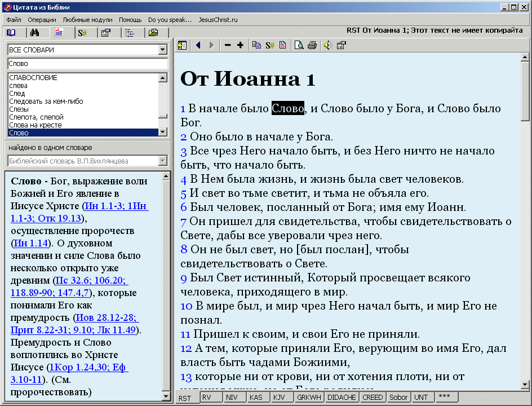Click the copy icon in the toolbar

(257, 46)
